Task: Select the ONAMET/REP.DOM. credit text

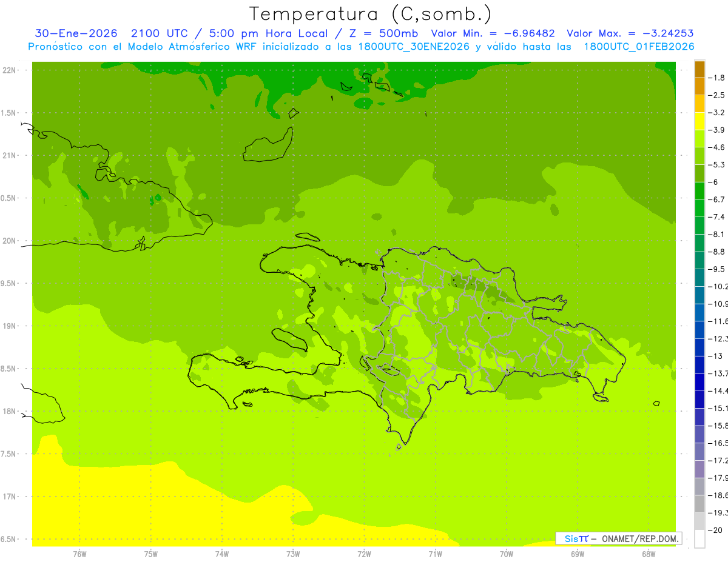Action: click(x=639, y=538)
